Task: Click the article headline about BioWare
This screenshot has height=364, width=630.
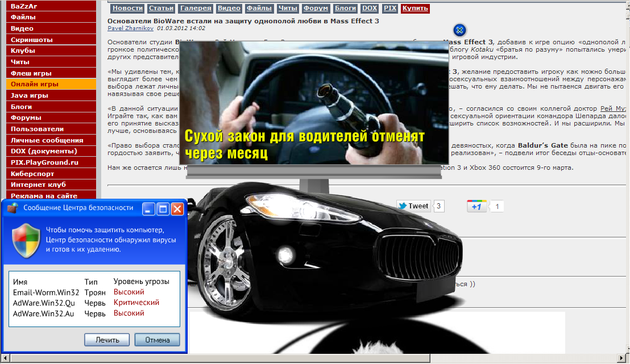Action: (x=243, y=21)
